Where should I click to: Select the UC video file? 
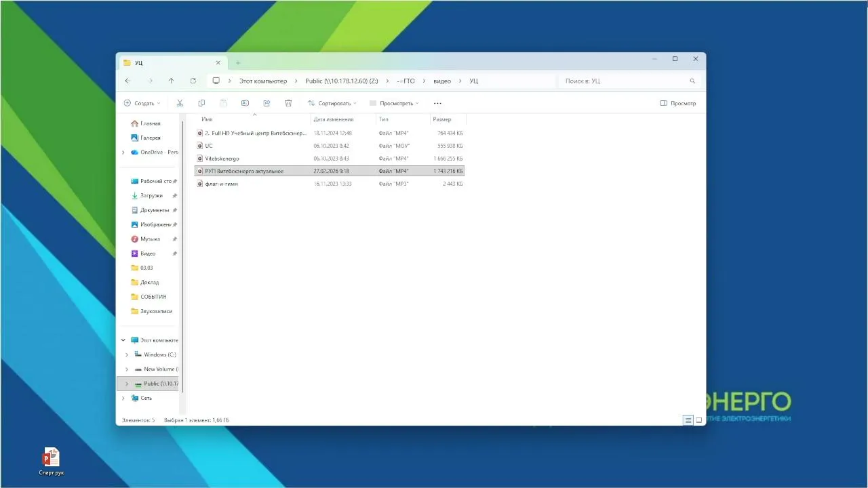[330, 146]
